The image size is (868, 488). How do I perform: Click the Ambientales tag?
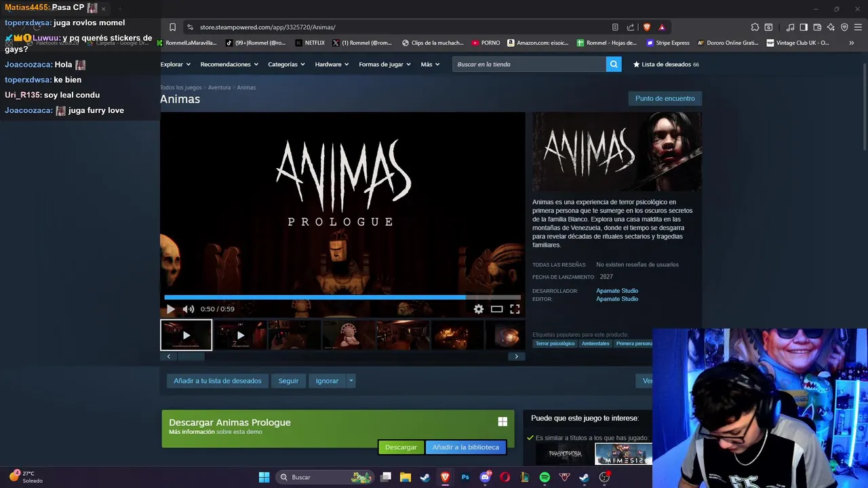[595, 344]
